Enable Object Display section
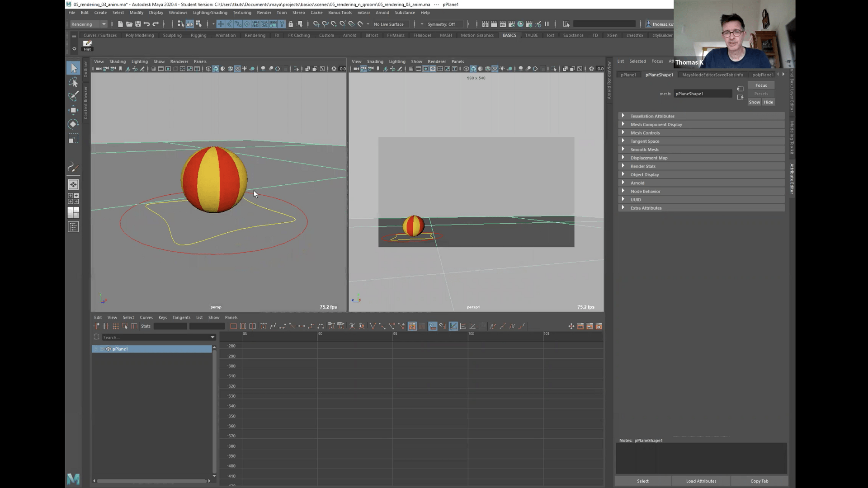Viewport: 868px width, 488px height. pos(623,174)
